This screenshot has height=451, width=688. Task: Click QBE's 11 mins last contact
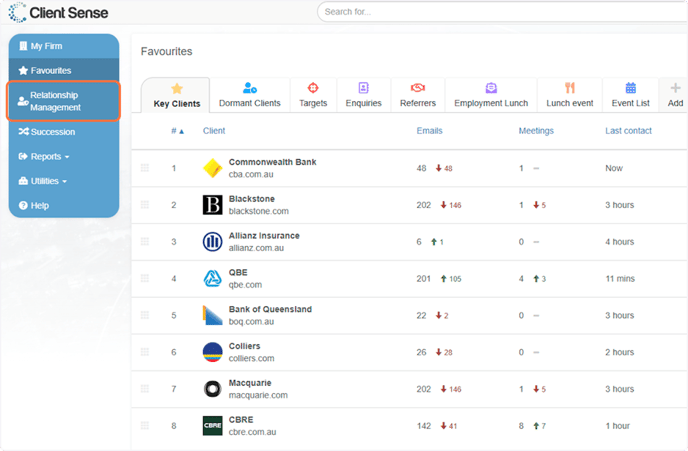620,279
